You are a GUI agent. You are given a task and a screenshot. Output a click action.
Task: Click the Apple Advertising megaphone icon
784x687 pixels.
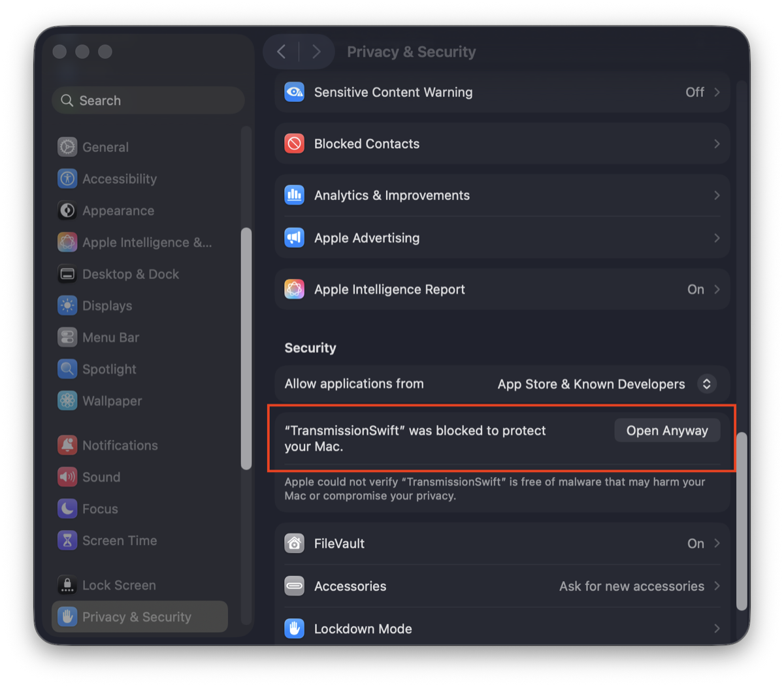tap(295, 238)
